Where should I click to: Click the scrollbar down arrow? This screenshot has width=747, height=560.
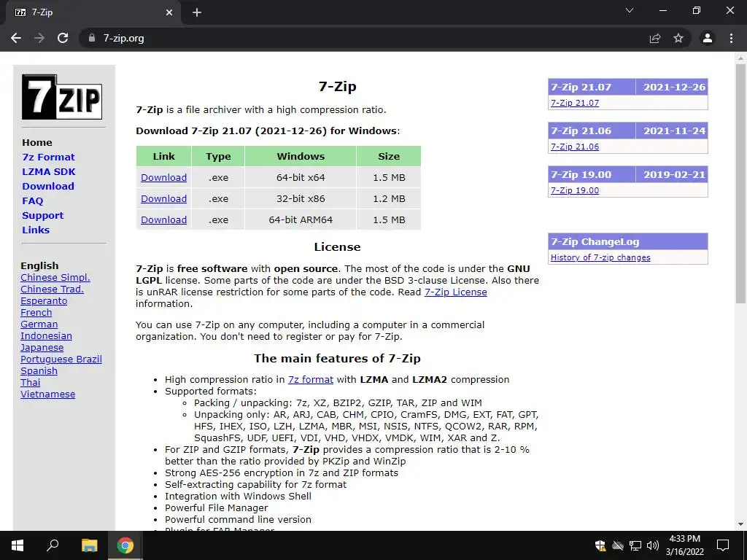tap(740, 524)
